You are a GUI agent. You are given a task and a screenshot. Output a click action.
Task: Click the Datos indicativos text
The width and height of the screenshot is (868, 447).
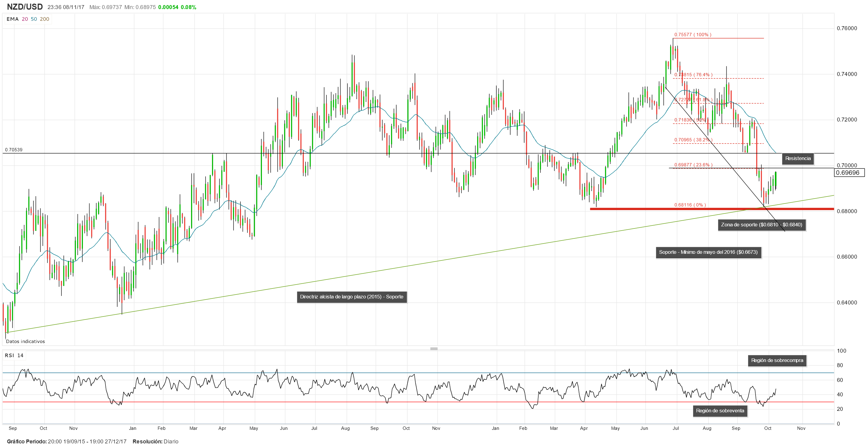coord(25,342)
